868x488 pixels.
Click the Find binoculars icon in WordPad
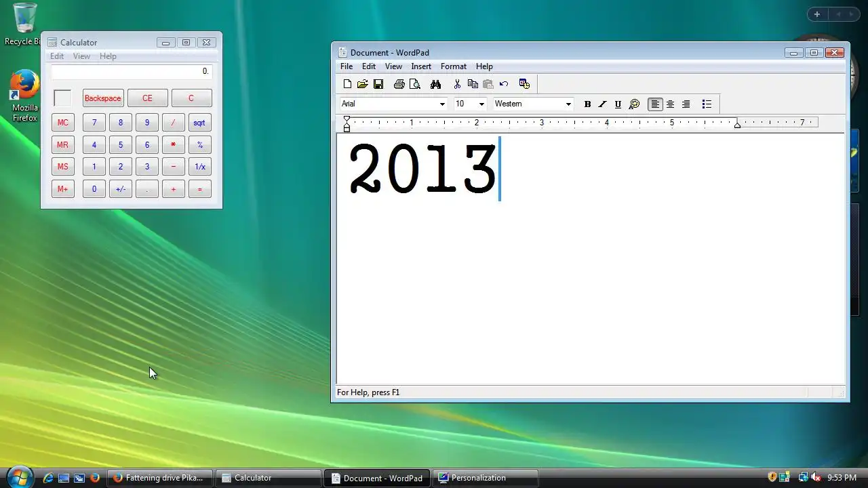(x=435, y=84)
